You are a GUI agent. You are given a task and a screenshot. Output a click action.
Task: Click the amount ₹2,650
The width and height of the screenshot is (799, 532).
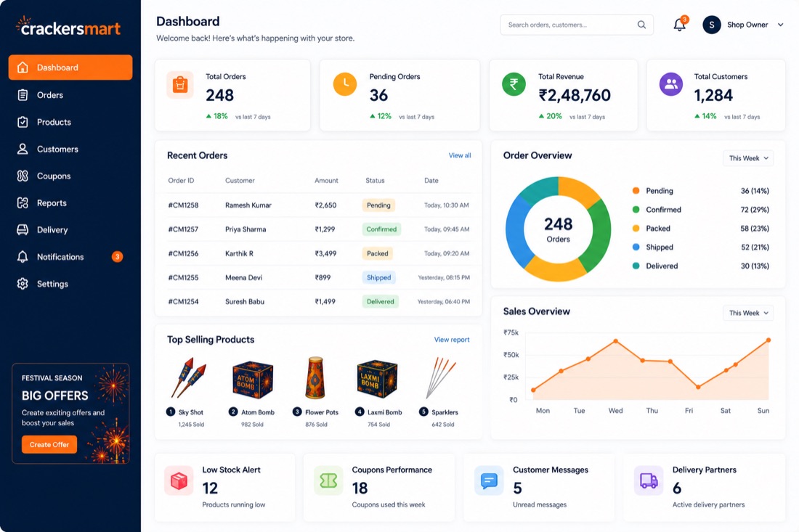coord(325,205)
